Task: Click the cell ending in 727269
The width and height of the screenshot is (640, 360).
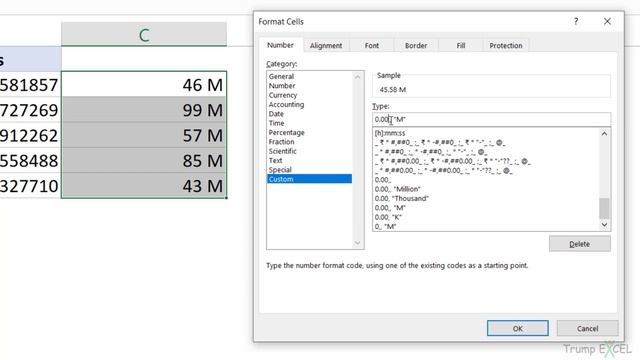Action: point(30,110)
